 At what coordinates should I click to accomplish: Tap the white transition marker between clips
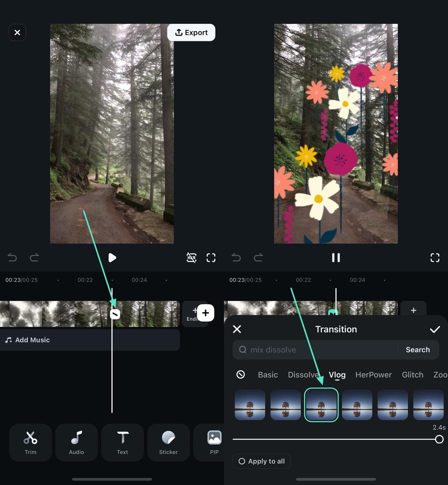click(x=115, y=314)
